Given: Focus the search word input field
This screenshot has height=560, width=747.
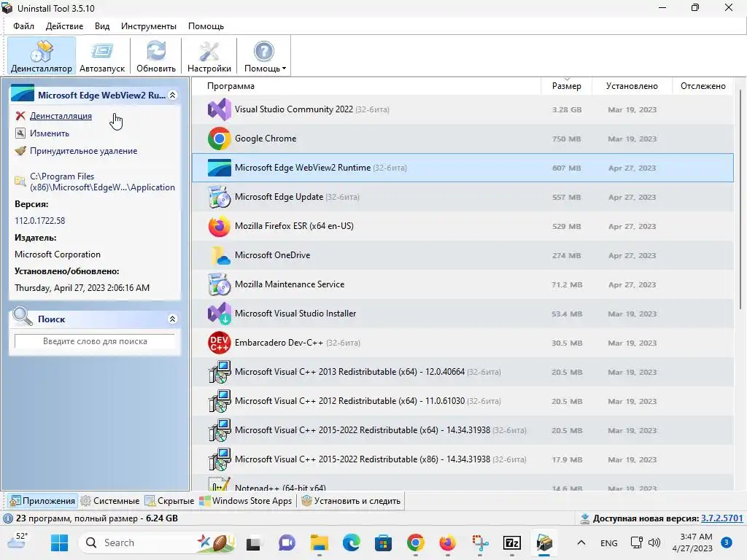Looking at the screenshot, I should pyautogui.click(x=95, y=341).
